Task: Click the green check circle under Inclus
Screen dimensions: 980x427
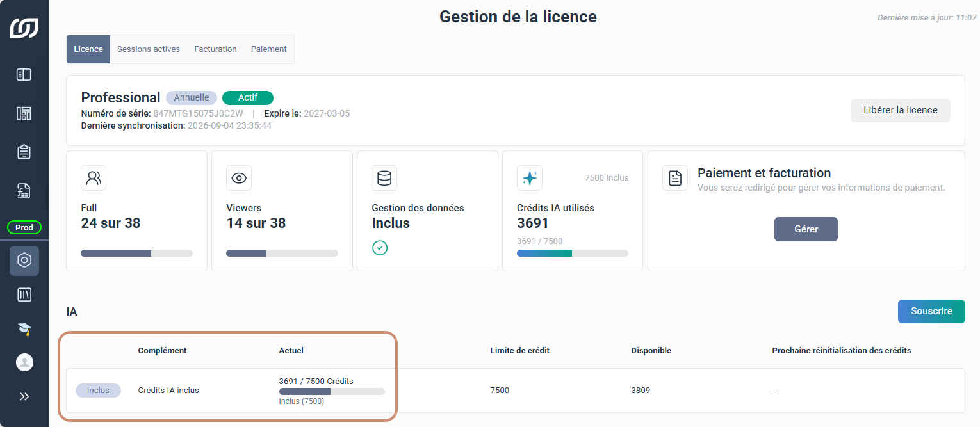Action: (380, 248)
